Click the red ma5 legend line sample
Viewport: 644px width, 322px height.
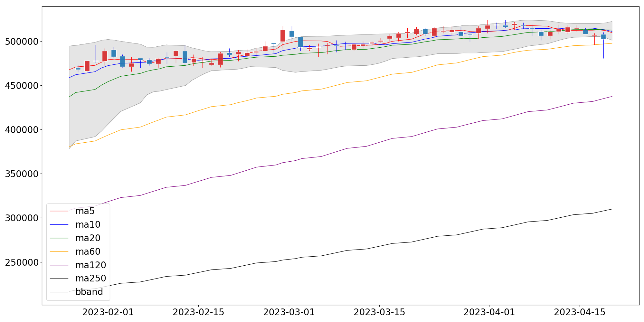(x=59, y=211)
